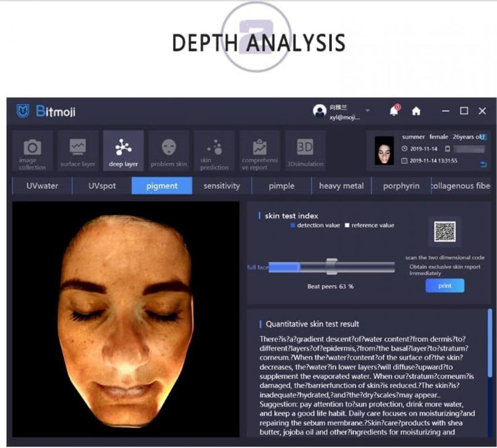Switch to the porphyrin tab
Screen dimensions: 497x448
pos(401,186)
